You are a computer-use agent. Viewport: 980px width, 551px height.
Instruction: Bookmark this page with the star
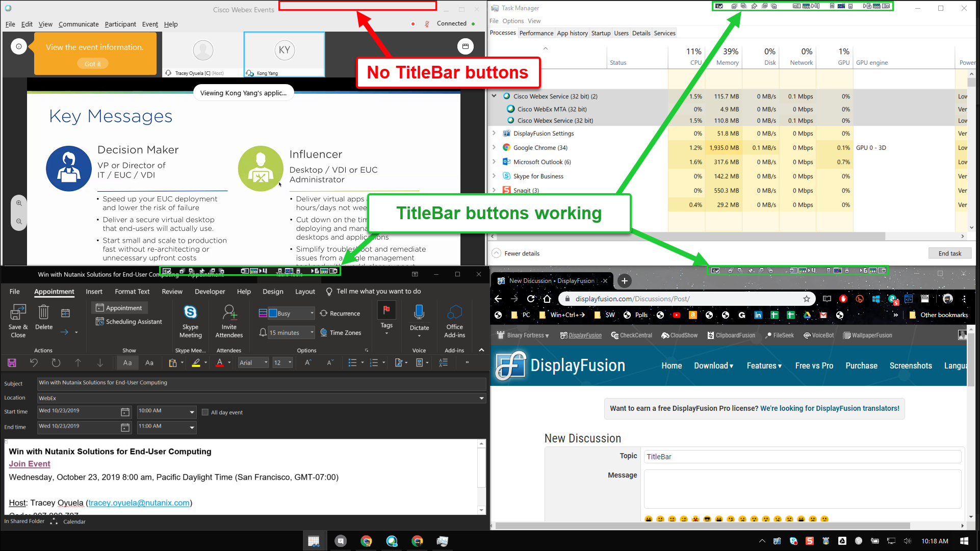click(806, 299)
